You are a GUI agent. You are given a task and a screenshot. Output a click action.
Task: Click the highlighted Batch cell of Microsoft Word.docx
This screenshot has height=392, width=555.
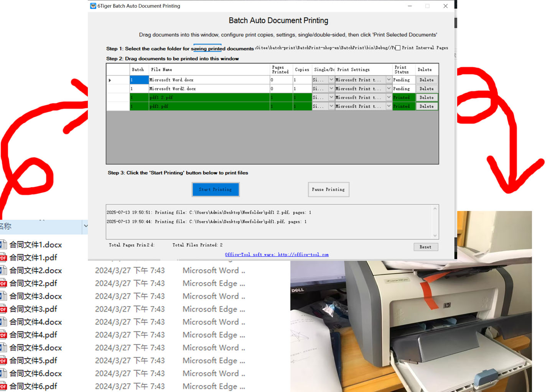[139, 80]
